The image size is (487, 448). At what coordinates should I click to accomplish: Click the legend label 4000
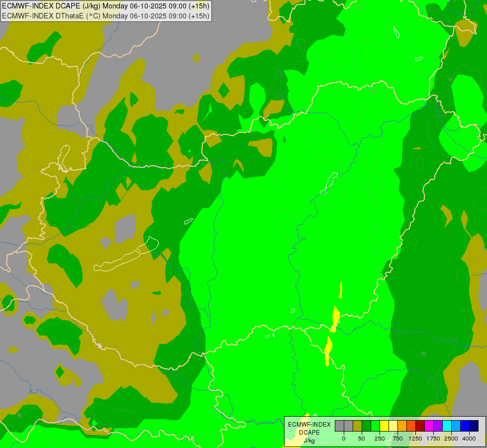469,439
